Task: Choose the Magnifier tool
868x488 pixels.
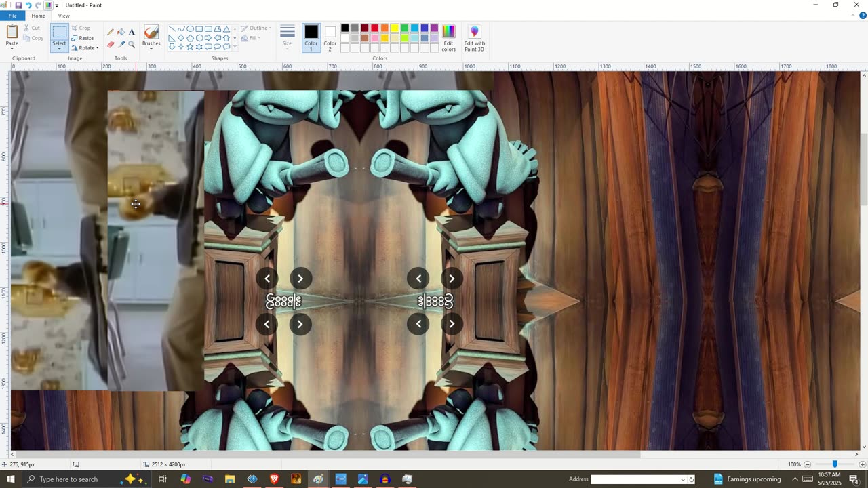Action: click(x=132, y=45)
